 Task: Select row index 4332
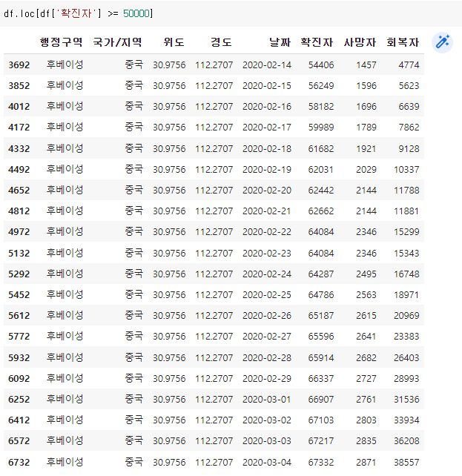(19, 149)
